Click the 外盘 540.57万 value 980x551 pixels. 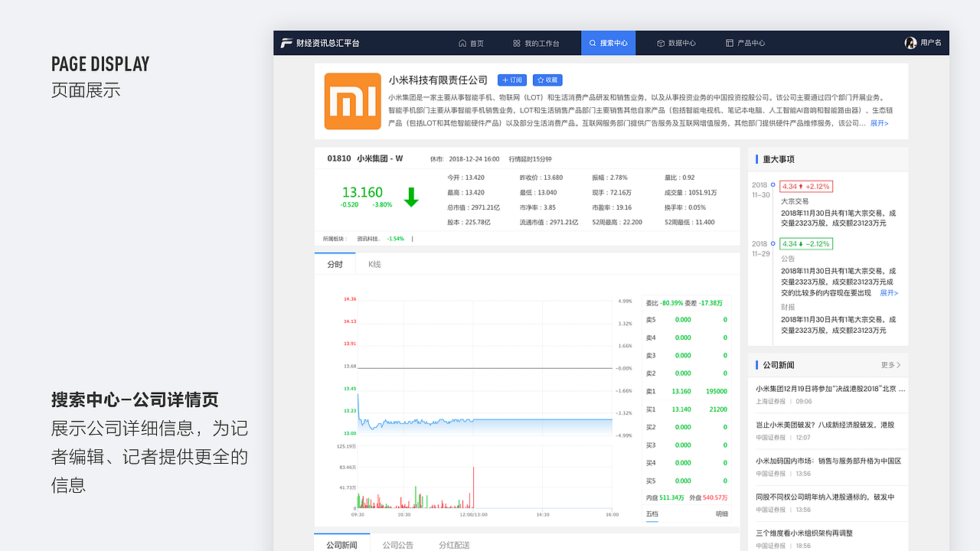click(708, 497)
